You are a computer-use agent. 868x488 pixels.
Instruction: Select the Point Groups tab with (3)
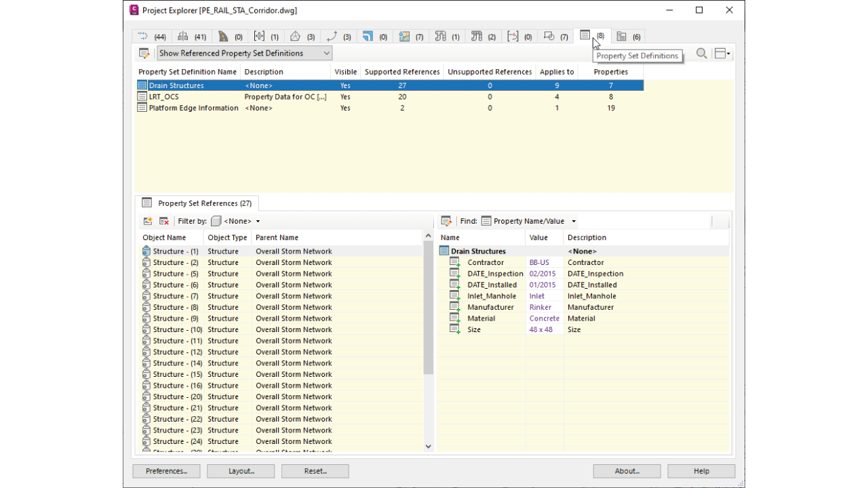coord(303,37)
